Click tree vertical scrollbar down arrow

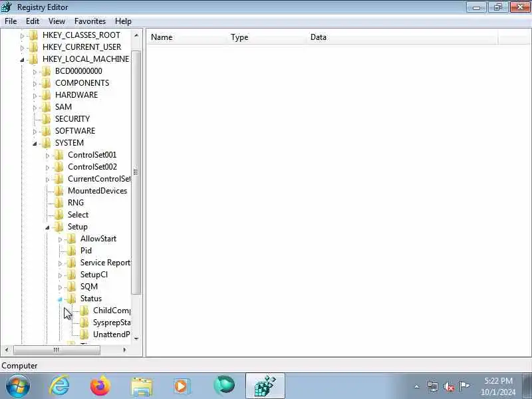pyautogui.click(x=136, y=338)
